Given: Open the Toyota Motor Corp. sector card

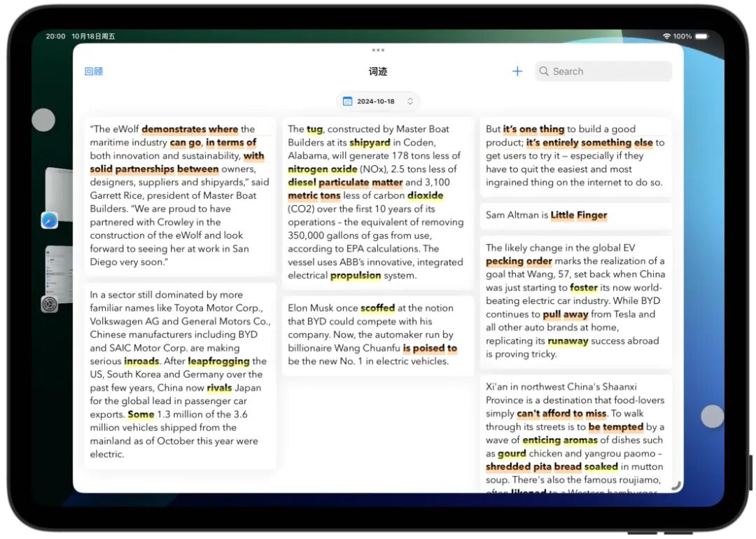Looking at the screenshot, I should pos(180,374).
